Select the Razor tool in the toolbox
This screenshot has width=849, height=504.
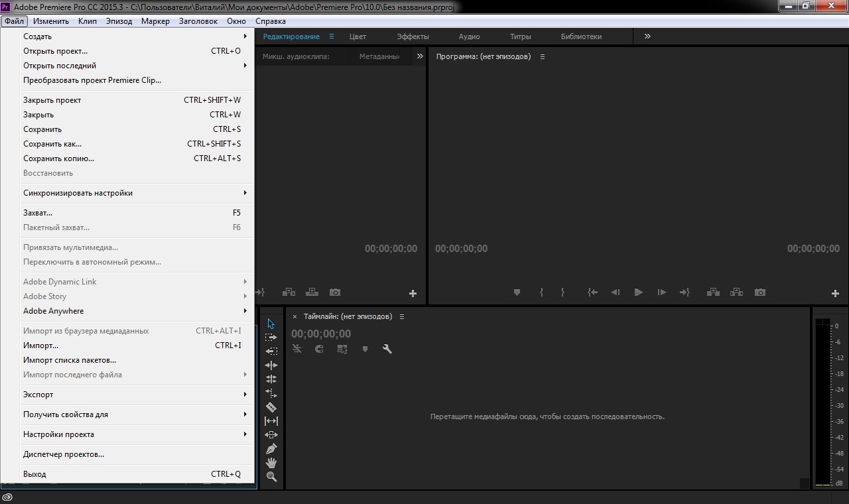(x=271, y=407)
